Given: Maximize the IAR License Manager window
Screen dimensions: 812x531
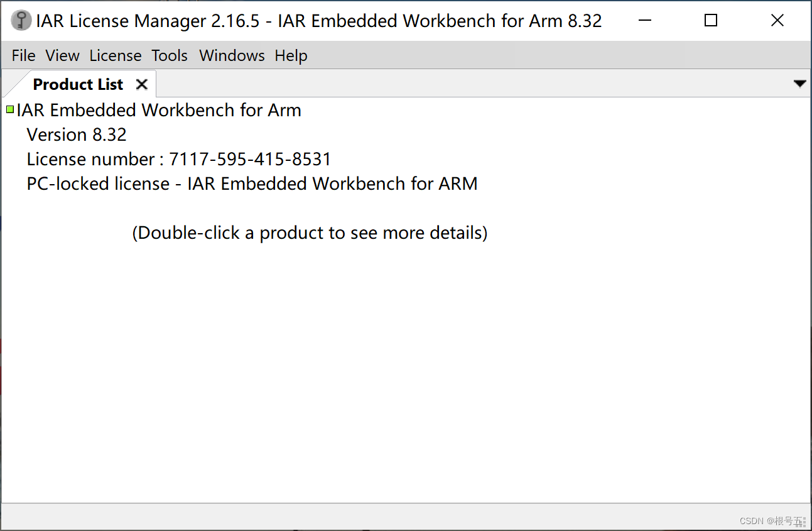Looking at the screenshot, I should coord(711,21).
